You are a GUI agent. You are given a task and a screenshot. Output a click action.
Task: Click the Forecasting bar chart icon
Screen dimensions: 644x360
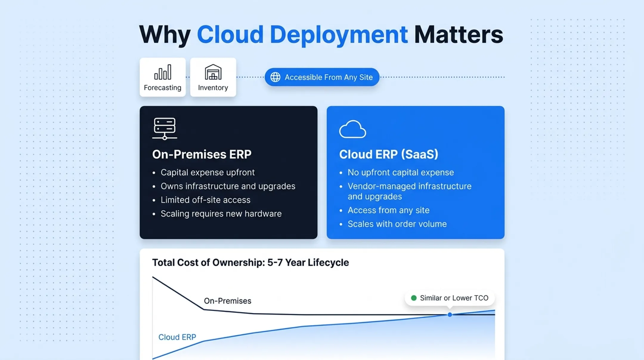pyautogui.click(x=162, y=72)
